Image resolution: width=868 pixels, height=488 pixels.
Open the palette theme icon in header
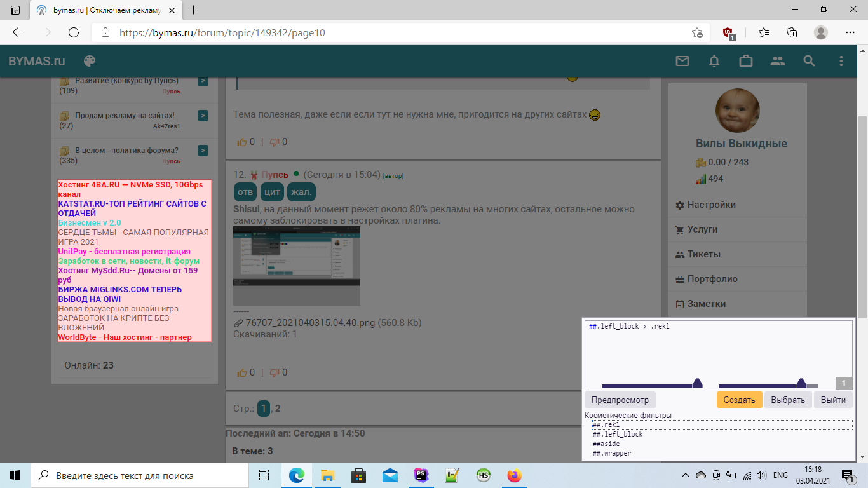[x=90, y=61]
